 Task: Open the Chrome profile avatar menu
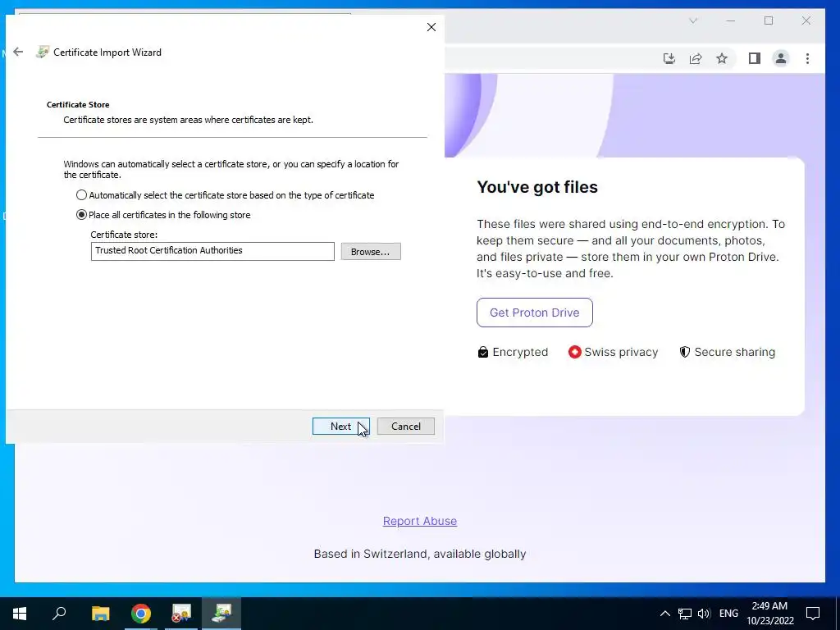pyautogui.click(x=781, y=58)
